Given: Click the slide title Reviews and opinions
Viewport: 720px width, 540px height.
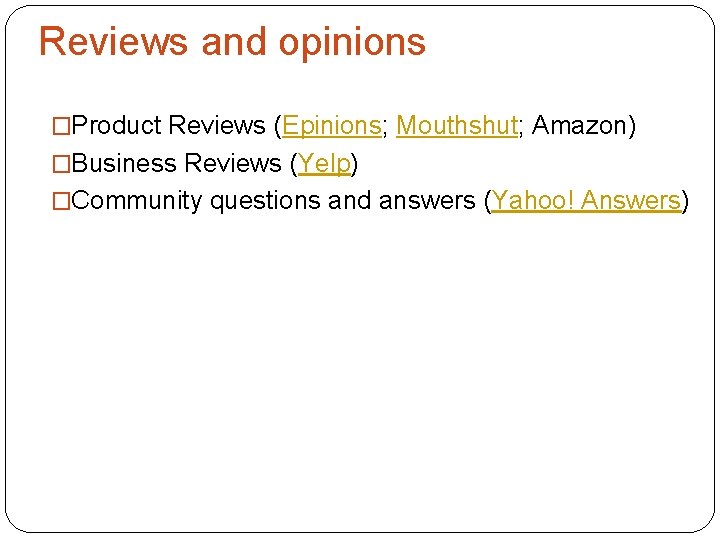Looking at the screenshot, I should click(233, 42).
